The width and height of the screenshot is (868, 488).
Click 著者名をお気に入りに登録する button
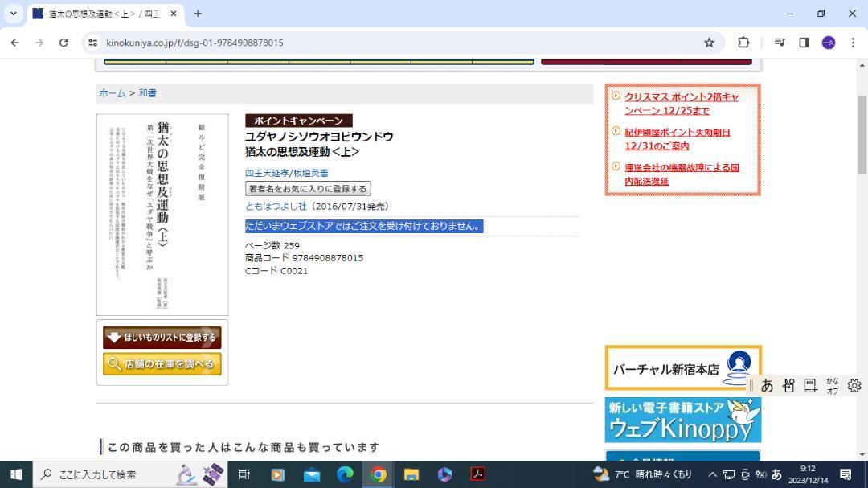308,189
